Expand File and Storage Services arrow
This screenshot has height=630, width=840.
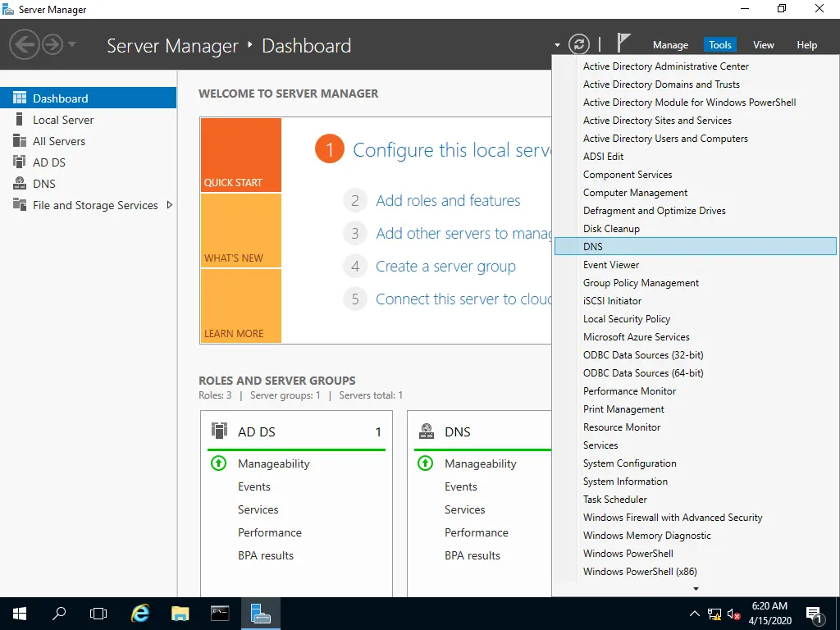tap(170, 205)
